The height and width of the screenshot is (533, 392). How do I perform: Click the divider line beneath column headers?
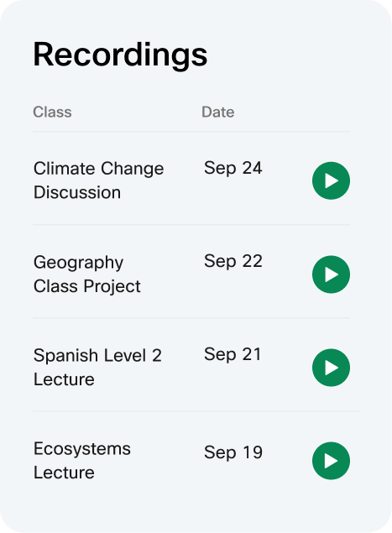click(191, 132)
